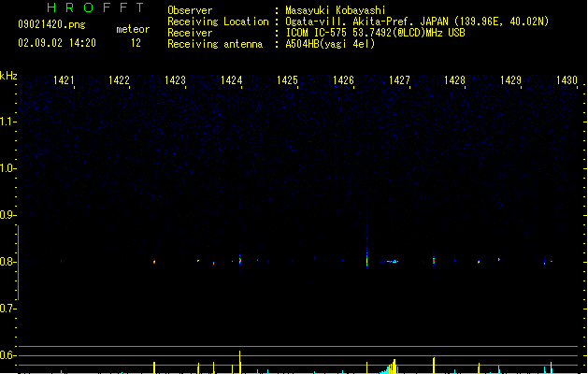Click the 0.8 frequency axis label

pos(7,262)
